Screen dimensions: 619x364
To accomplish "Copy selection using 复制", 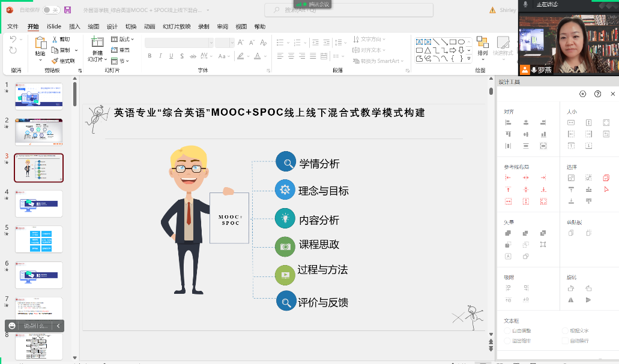I will [61, 50].
